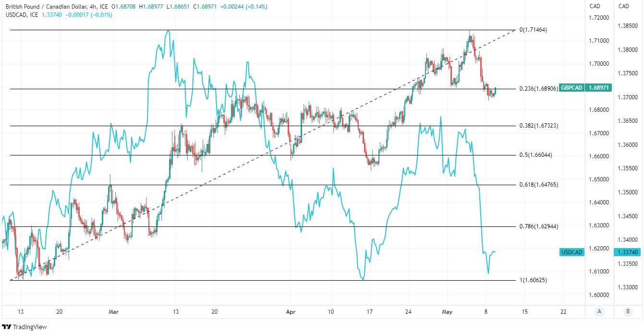Click the Fibonacci 0 level at 1.71464
This screenshot has height=332, width=644.
533,30
